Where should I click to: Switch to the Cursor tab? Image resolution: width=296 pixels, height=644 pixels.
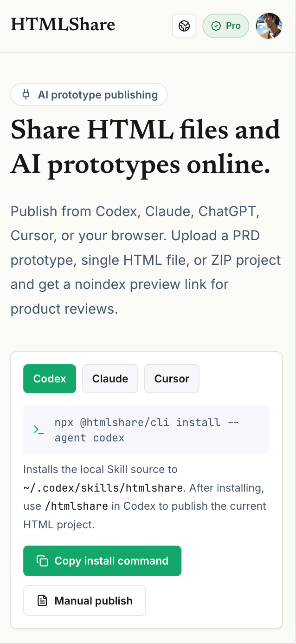pyautogui.click(x=172, y=379)
